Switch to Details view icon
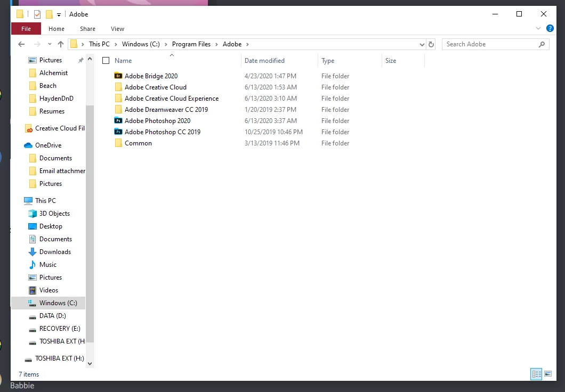The image size is (565, 392). 536,374
